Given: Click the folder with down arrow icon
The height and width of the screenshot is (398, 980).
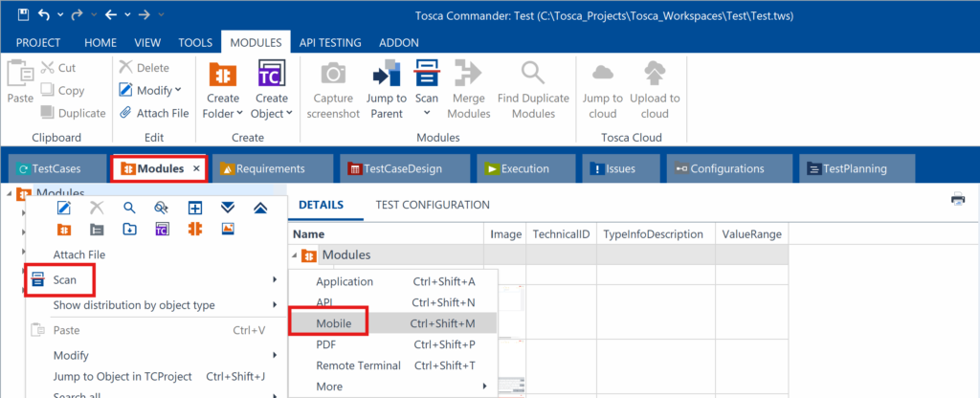Looking at the screenshot, I should [x=129, y=230].
